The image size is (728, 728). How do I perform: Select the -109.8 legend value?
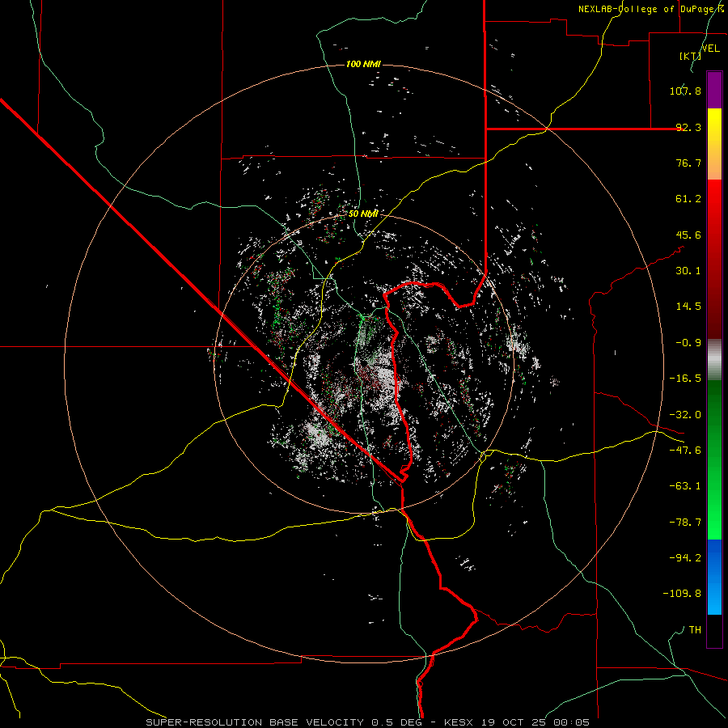(x=682, y=594)
